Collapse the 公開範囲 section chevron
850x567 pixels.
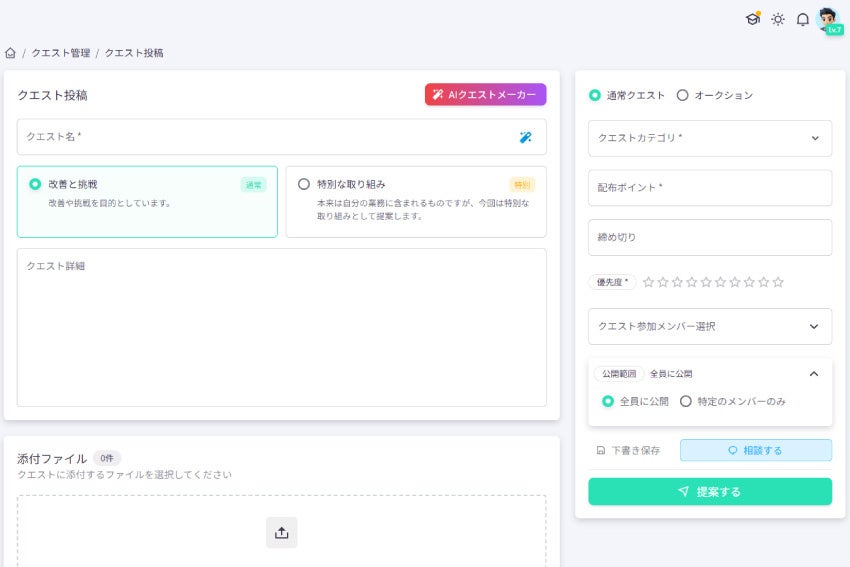click(814, 373)
